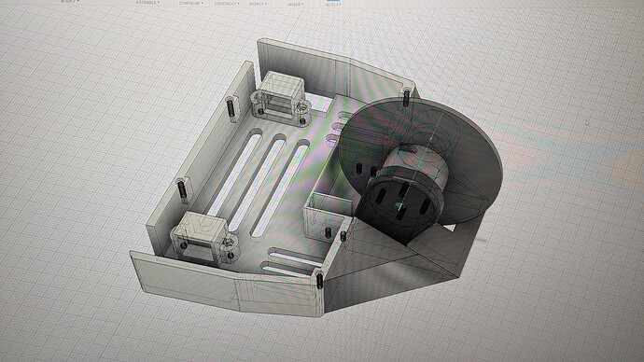Expand the CONSTRUCT toolbar menu
Screen dimensions: 644x362
coord(227,4)
